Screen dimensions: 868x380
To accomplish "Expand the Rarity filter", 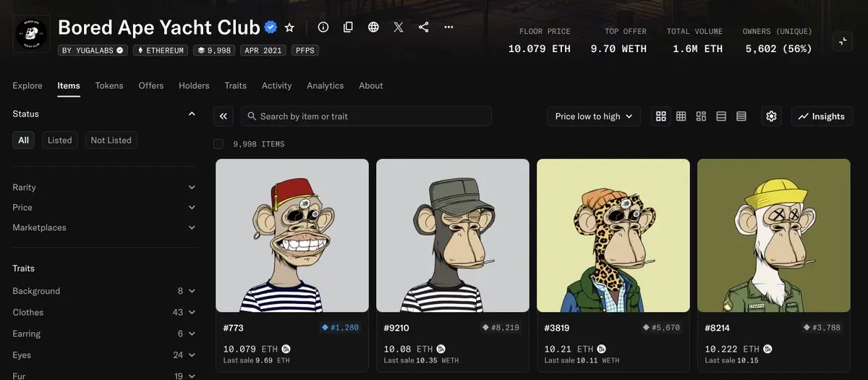I will (105, 187).
